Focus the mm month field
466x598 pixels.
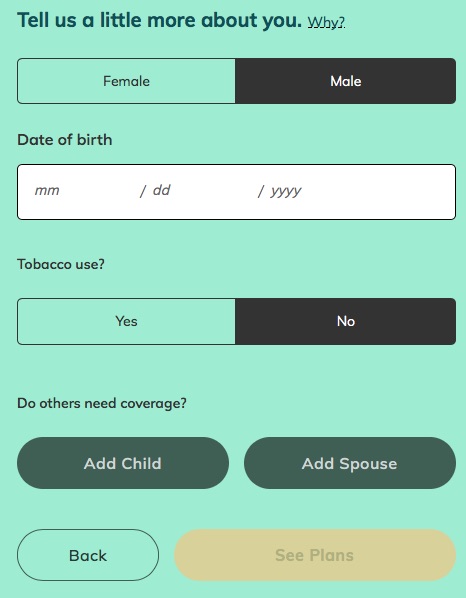tap(82, 190)
